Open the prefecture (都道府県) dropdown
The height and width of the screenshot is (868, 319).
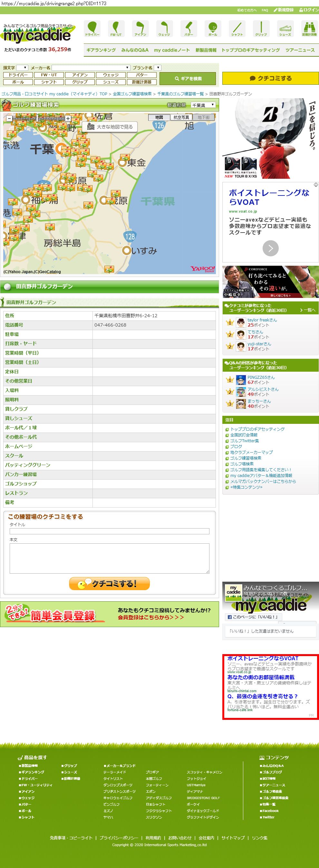(x=203, y=105)
